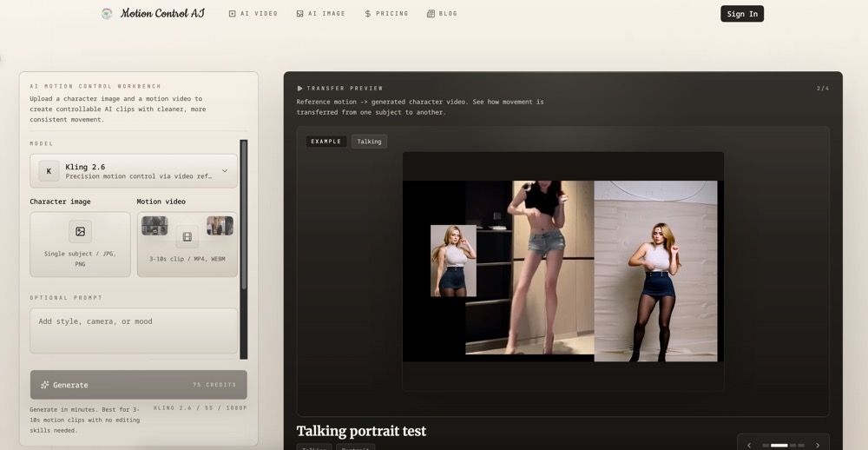This screenshot has width=868, height=450.
Task: Click the dropdown chevron in the model selector
Action: click(x=225, y=171)
